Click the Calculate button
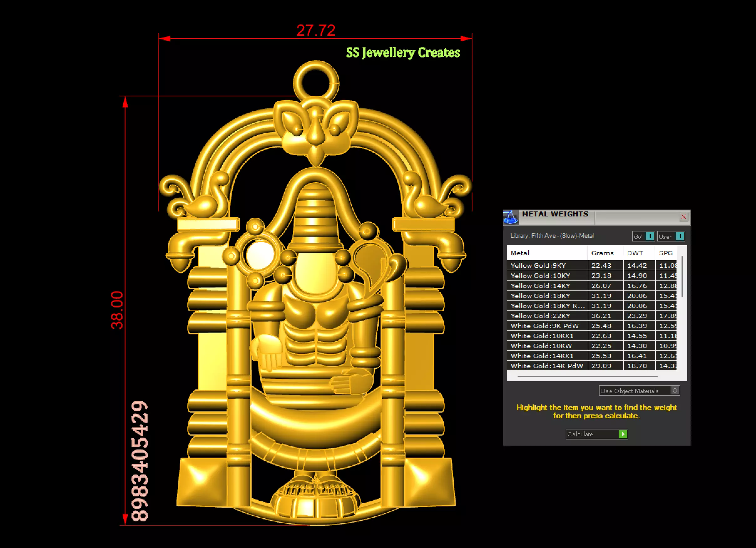 (597, 434)
